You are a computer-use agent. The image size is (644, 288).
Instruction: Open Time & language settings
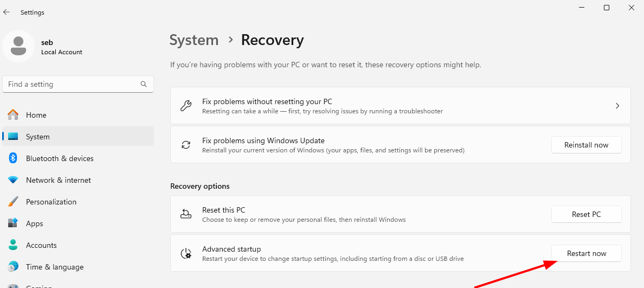(54, 267)
